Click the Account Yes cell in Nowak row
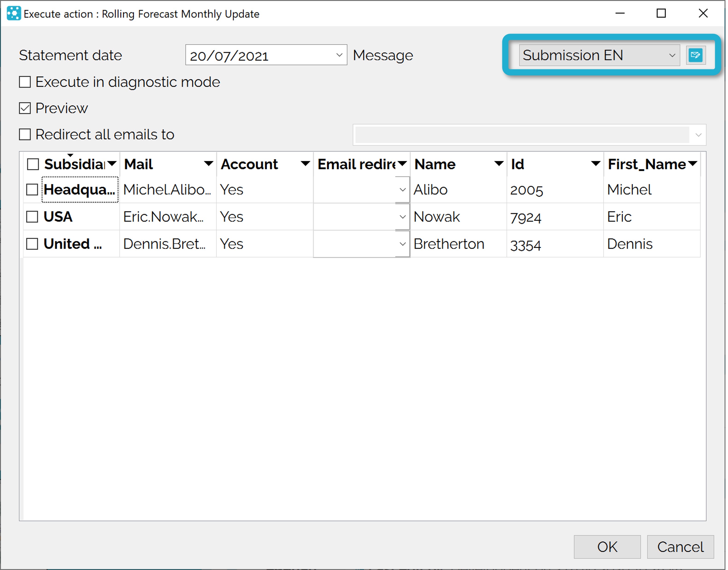 point(265,216)
